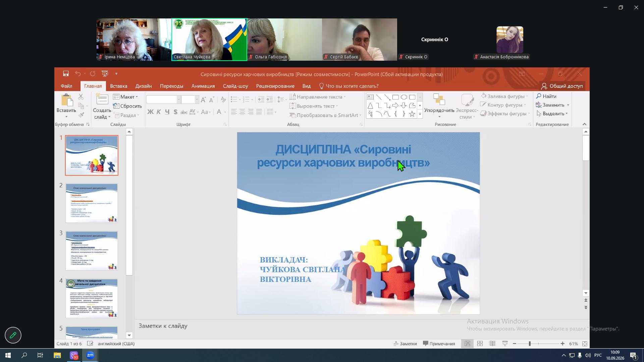Click the Общий доступ share button
The image size is (644, 362).
[562, 86]
